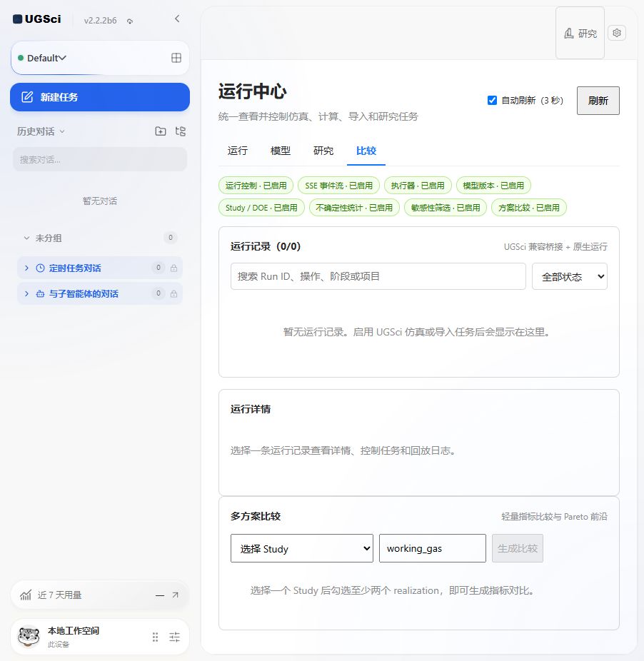Click the snow leopard avatar

pyautogui.click(x=29, y=636)
